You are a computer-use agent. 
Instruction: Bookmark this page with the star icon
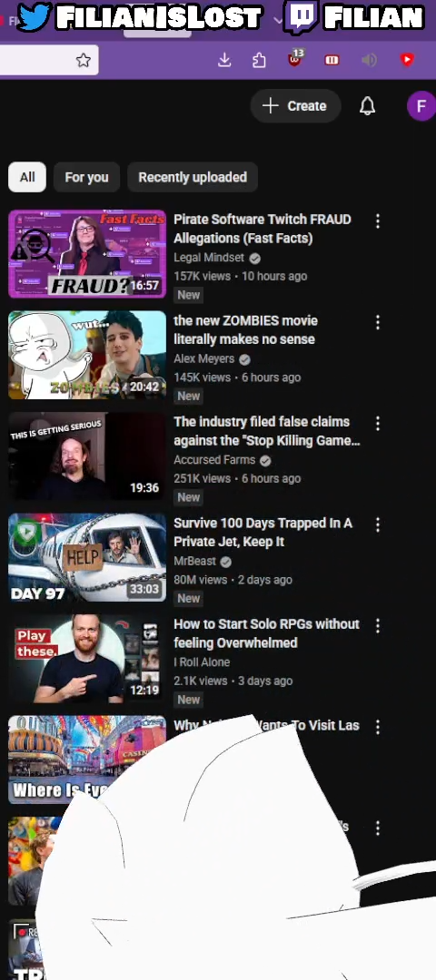pyautogui.click(x=84, y=60)
